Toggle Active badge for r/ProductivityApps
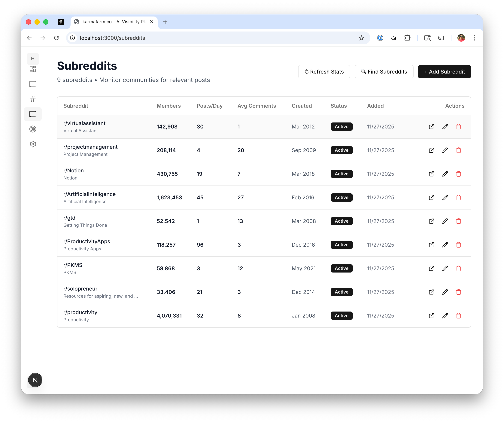 coord(341,245)
